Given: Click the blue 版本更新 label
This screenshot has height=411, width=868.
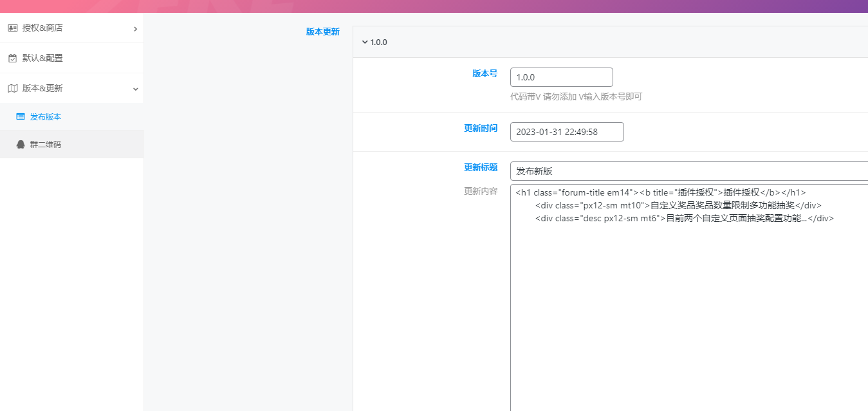Looking at the screenshot, I should (x=322, y=31).
